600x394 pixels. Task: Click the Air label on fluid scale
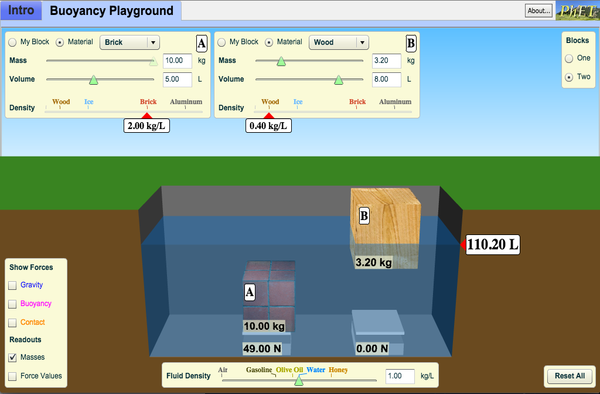click(x=223, y=370)
